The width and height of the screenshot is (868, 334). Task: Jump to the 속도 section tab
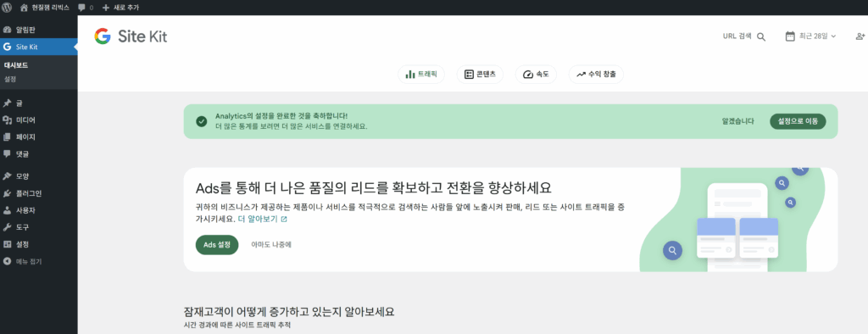[536, 75]
